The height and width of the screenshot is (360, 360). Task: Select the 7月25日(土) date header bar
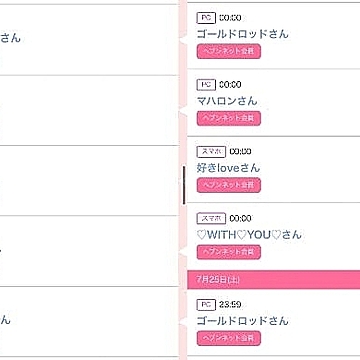(x=274, y=280)
